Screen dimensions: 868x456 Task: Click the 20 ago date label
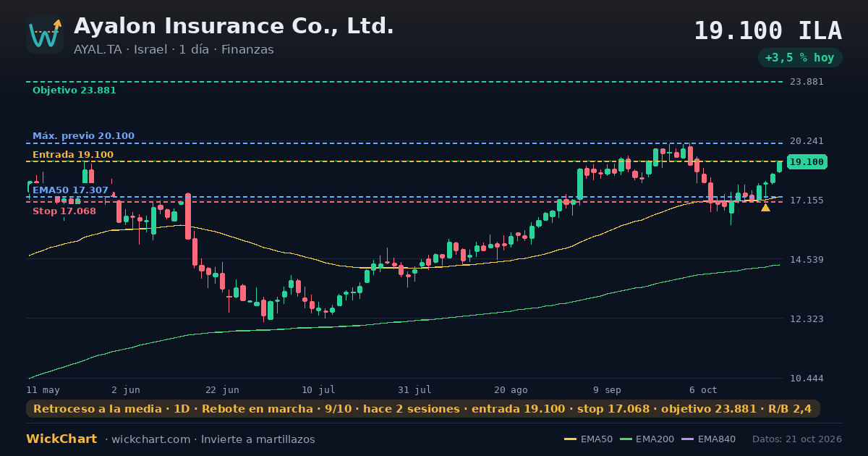tap(511, 390)
